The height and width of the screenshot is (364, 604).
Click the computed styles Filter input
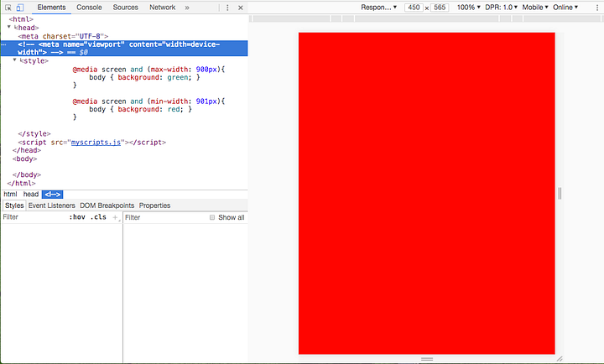(x=165, y=217)
